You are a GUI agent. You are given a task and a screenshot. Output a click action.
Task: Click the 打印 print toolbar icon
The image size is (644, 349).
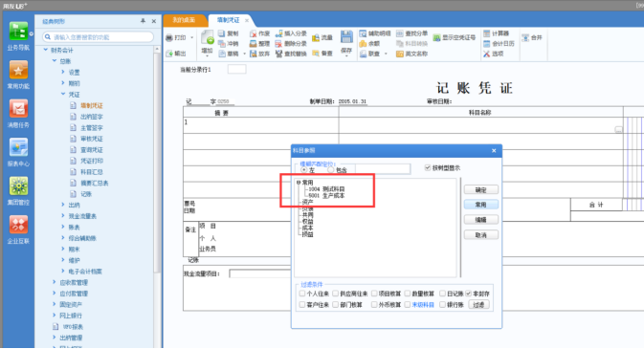click(169, 38)
